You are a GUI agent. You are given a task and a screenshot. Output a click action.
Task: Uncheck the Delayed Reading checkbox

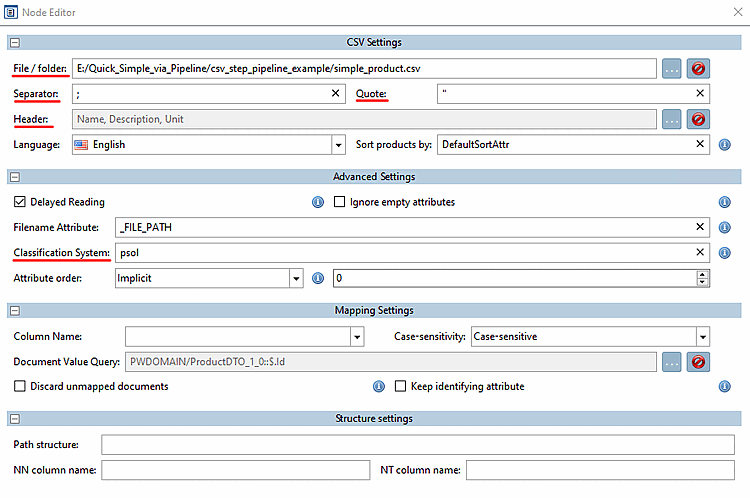tap(20, 202)
